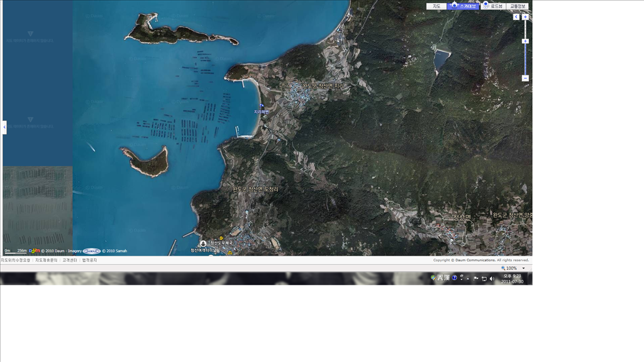
Task: Click the Copyright Daum Communications text
Action: (x=481, y=260)
